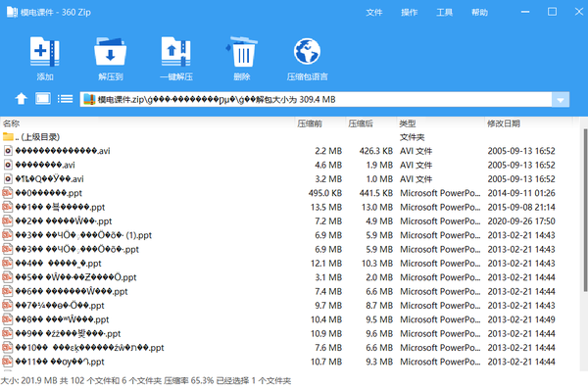Click icon of 4.6 MB avi file
588x390 pixels.
tap(8, 165)
